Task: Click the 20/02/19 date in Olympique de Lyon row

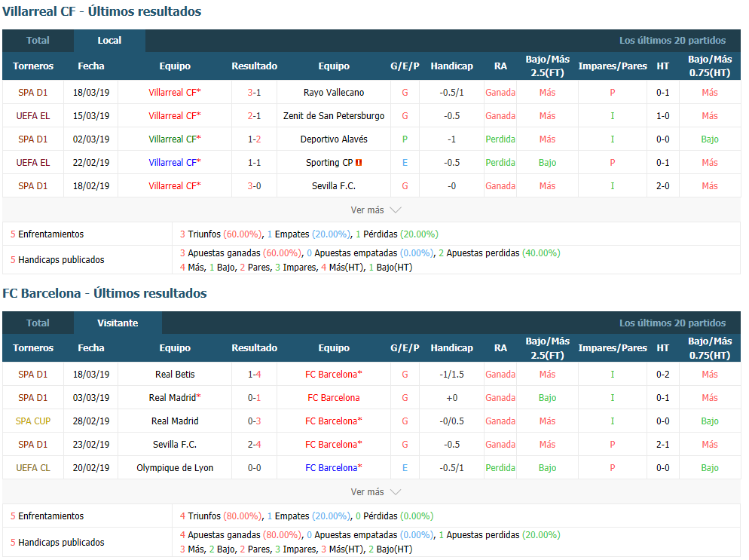Action: point(90,468)
